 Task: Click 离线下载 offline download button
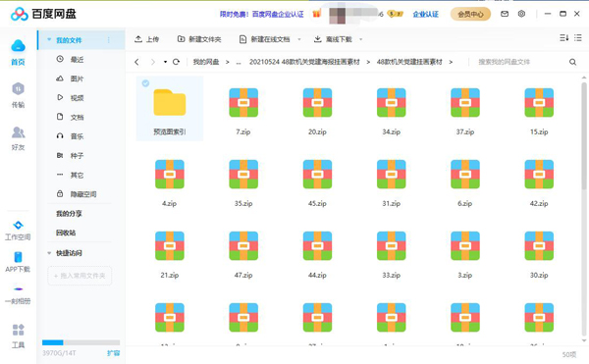333,39
